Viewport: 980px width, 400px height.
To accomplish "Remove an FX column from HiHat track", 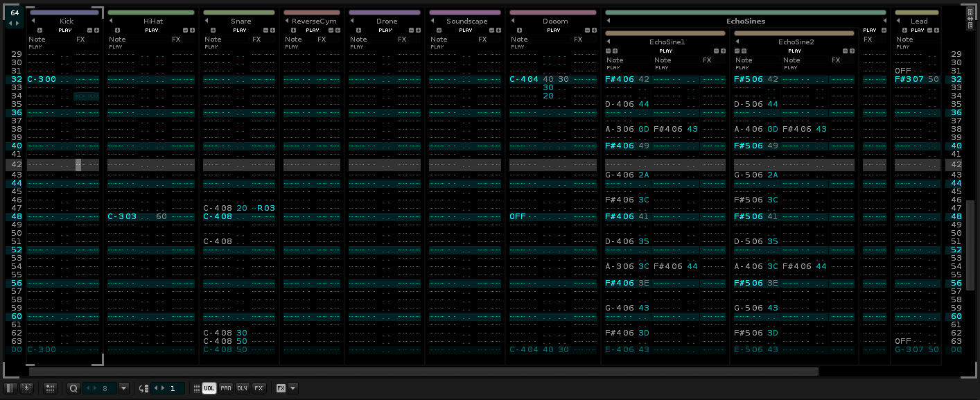I will click(185, 31).
